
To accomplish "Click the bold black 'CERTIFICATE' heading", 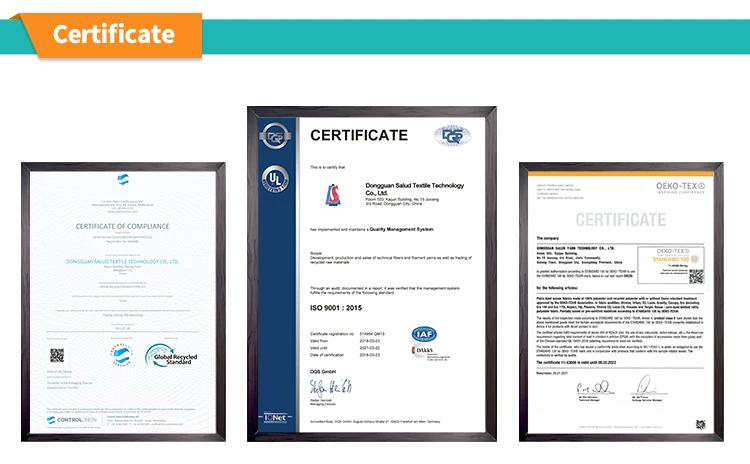I will click(359, 135).
